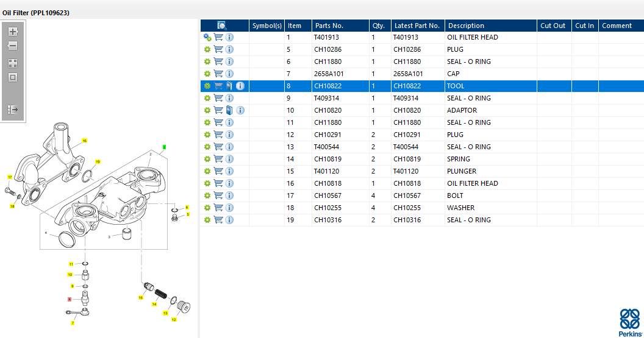Add 2658A101 Cap to cart
The height and width of the screenshot is (338, 644).
tap(218, 74)
